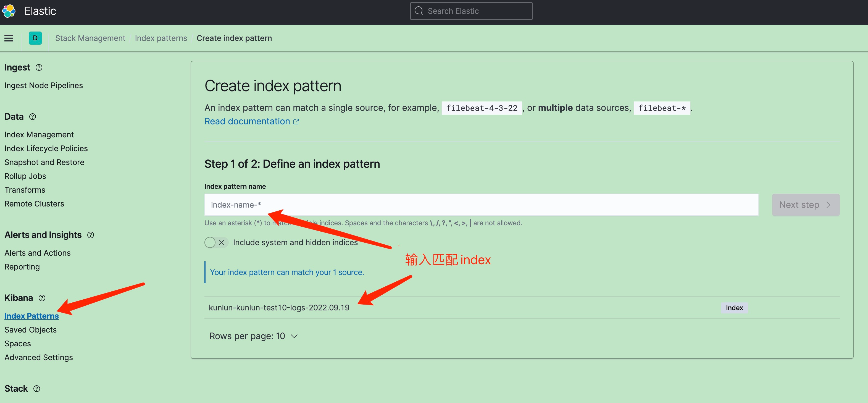Viewport: 868px width, 403px height.
Task: Open Saved Objects in the sidebar
Action: 30,330
